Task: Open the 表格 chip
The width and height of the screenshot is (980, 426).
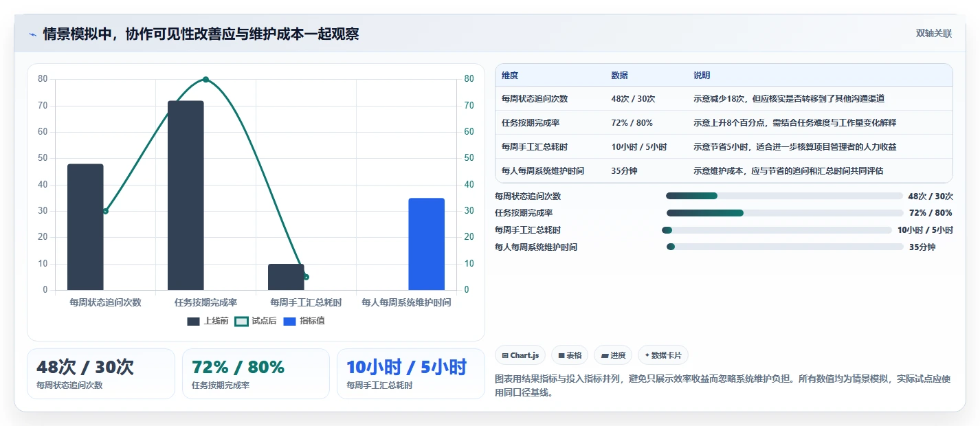Action: coord(570,355)
